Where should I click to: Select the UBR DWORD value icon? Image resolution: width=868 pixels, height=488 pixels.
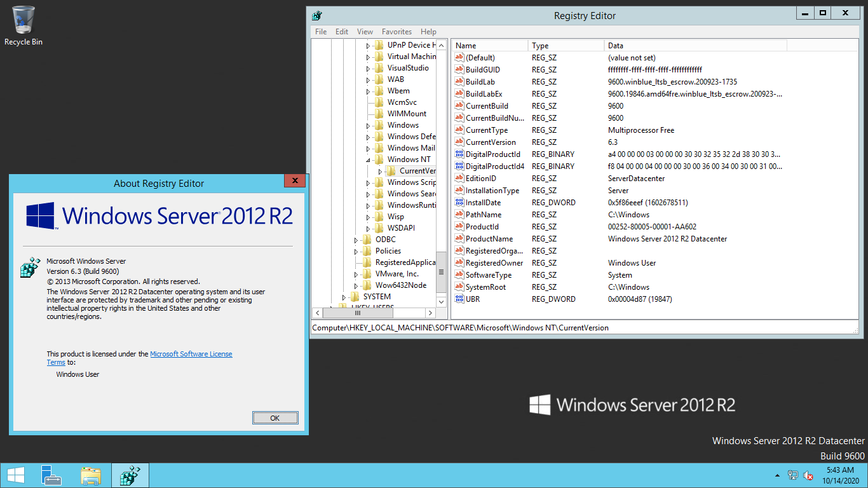click(x=459, y=299)
